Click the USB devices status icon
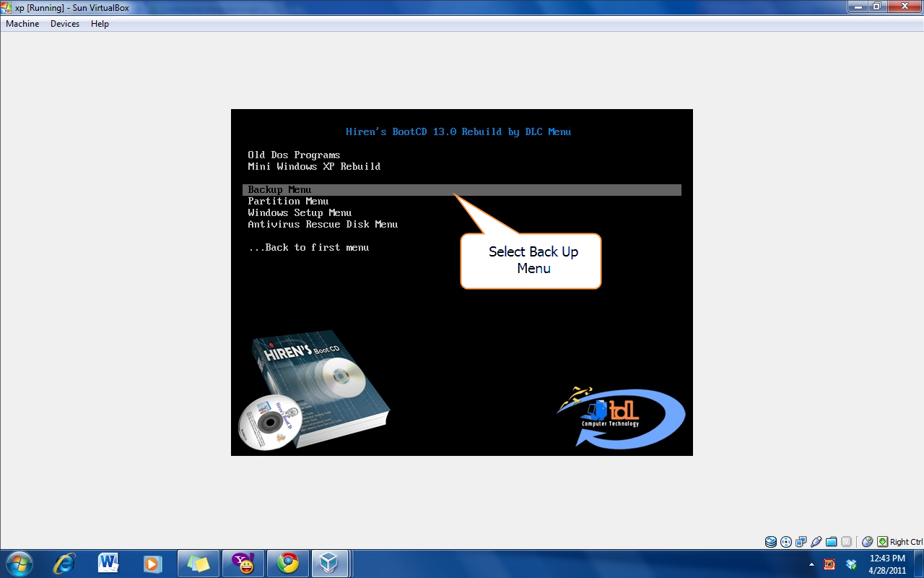 coord(816,542)
